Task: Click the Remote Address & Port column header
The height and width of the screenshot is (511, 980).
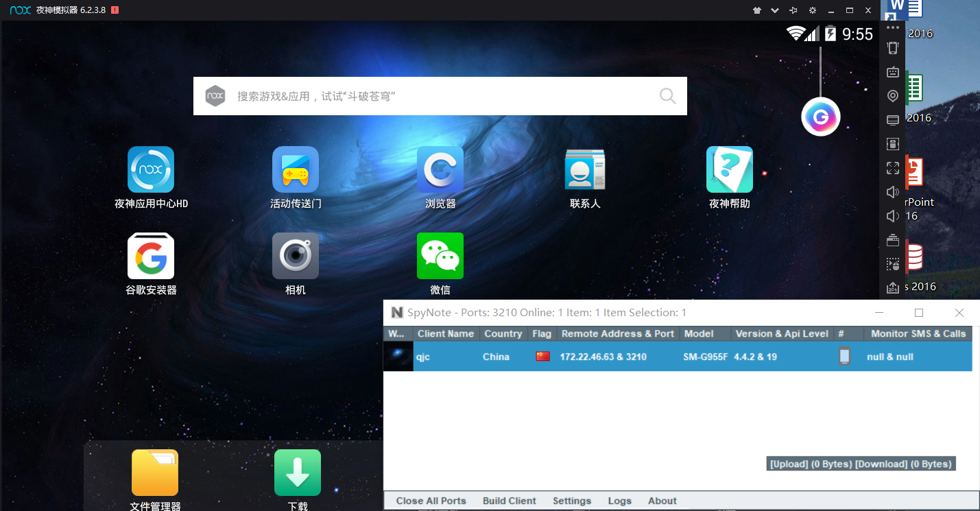Action: (618, 334)
